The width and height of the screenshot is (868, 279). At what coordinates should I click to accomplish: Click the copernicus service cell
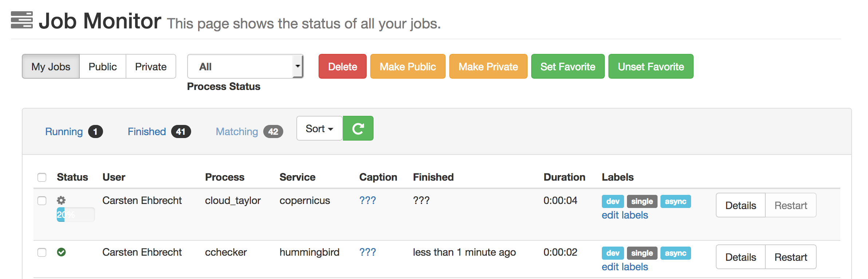pyautogui.click(x=305, y=201)
